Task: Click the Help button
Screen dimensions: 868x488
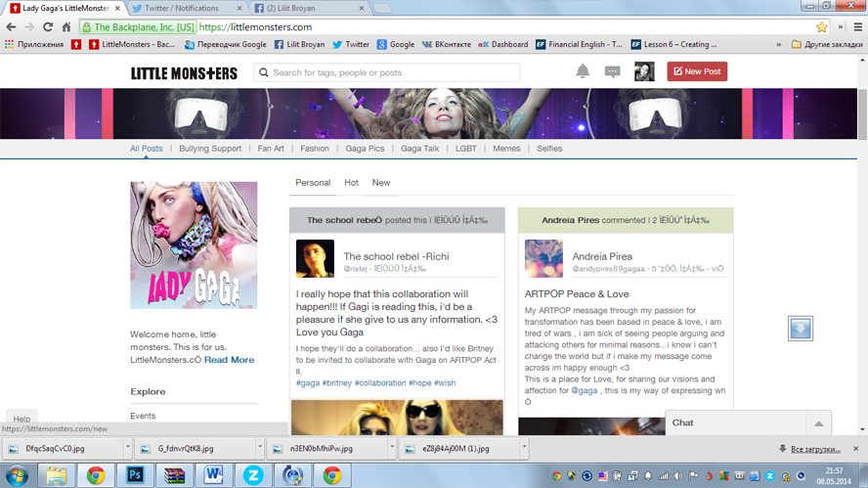Action: click(x=22, y=419)
